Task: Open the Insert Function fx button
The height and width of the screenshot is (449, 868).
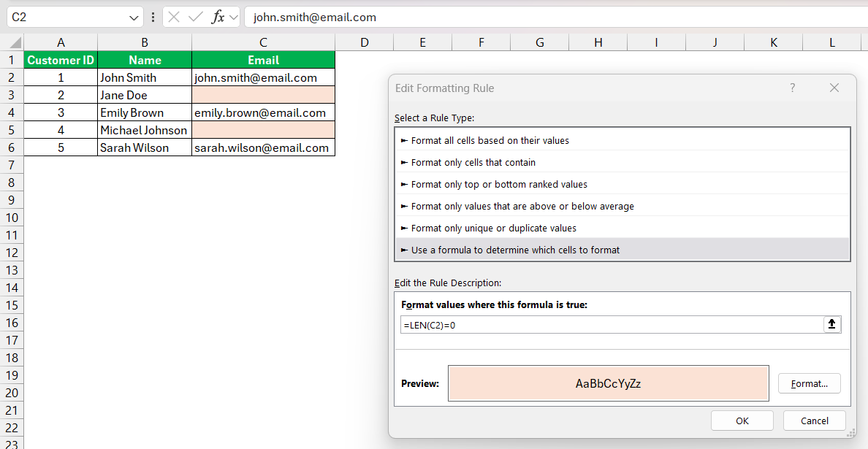Action: click(x=218, y=17)
